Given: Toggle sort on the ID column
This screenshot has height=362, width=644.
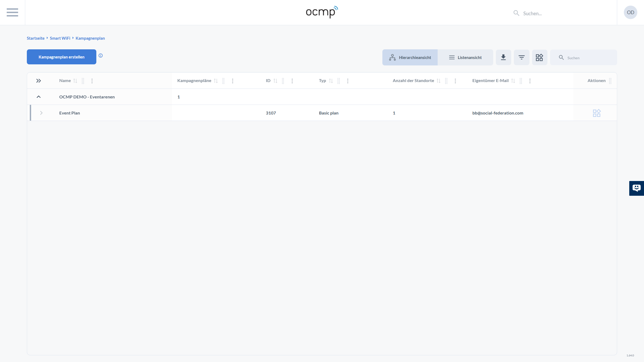Looking at the screenshot, I should pos(275,81).
